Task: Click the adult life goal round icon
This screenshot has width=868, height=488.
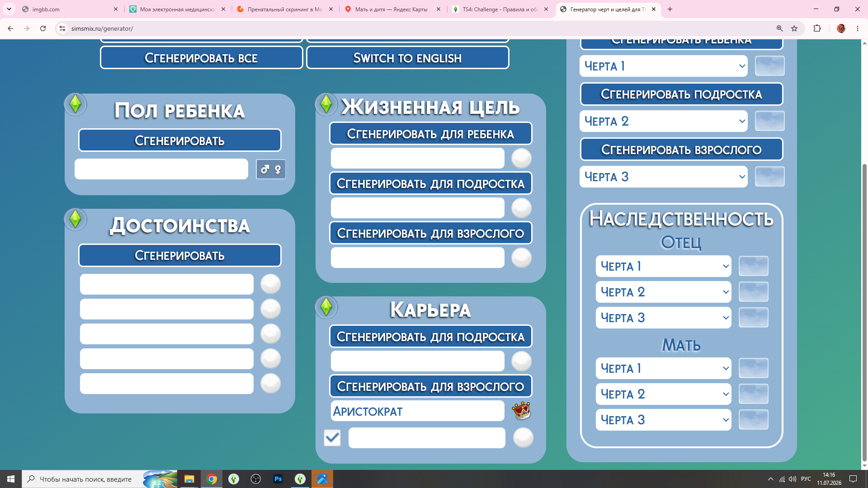Action: click(x=521, y=258)
